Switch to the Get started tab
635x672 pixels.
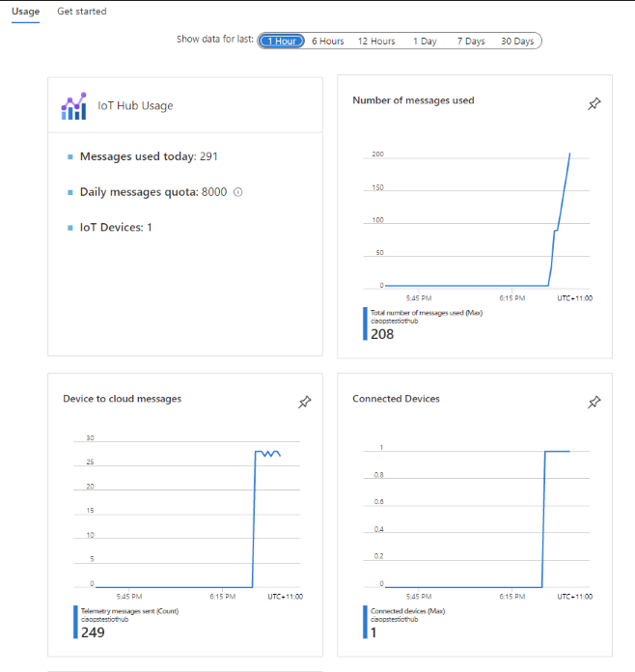point(82,12)
